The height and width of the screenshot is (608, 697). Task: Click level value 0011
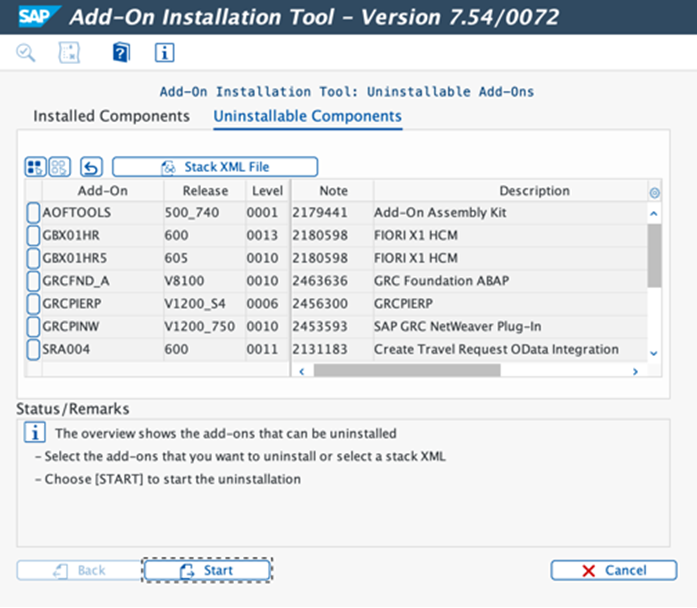tap(262, 349)
